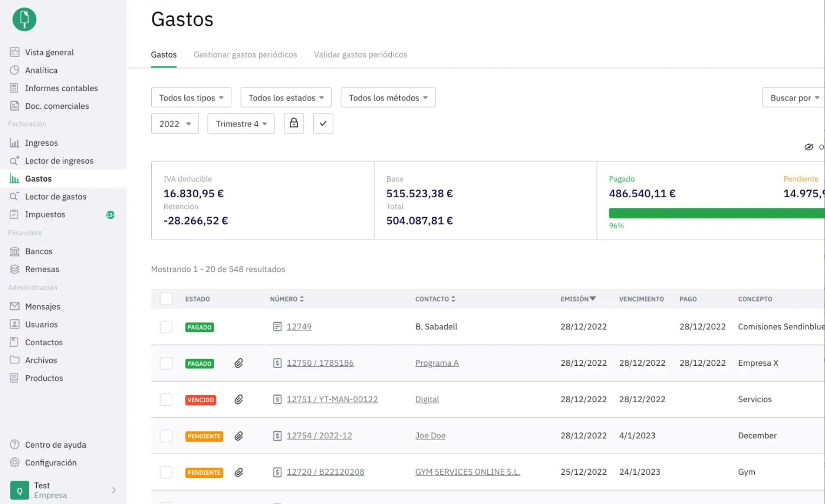Screen dimensions: 825x504
Task: Tick the select-all checkbox in table header
Action: [x=166, y=299]
